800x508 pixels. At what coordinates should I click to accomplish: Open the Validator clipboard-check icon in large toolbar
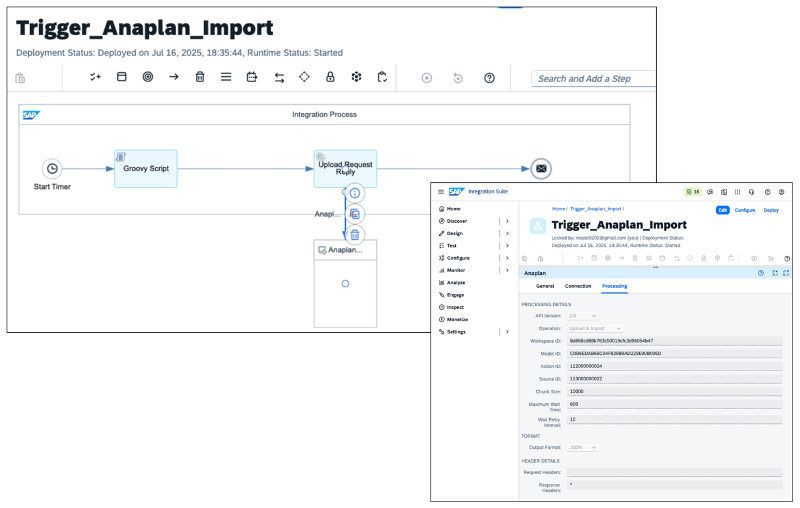coord(382,77)
